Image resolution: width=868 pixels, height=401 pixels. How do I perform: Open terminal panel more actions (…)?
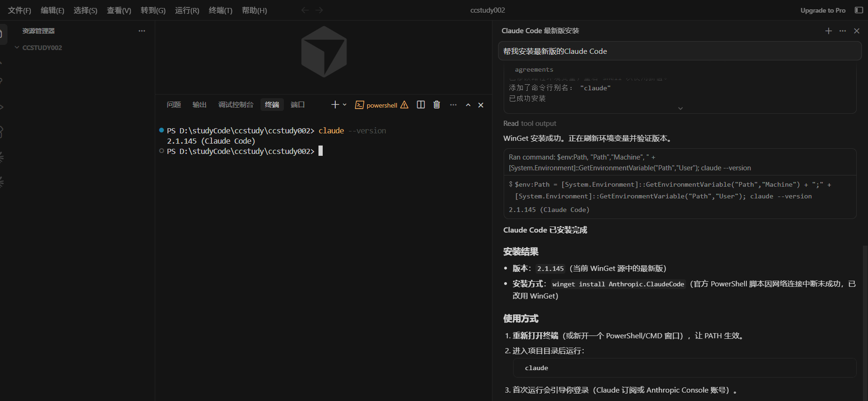coord(453,105)
